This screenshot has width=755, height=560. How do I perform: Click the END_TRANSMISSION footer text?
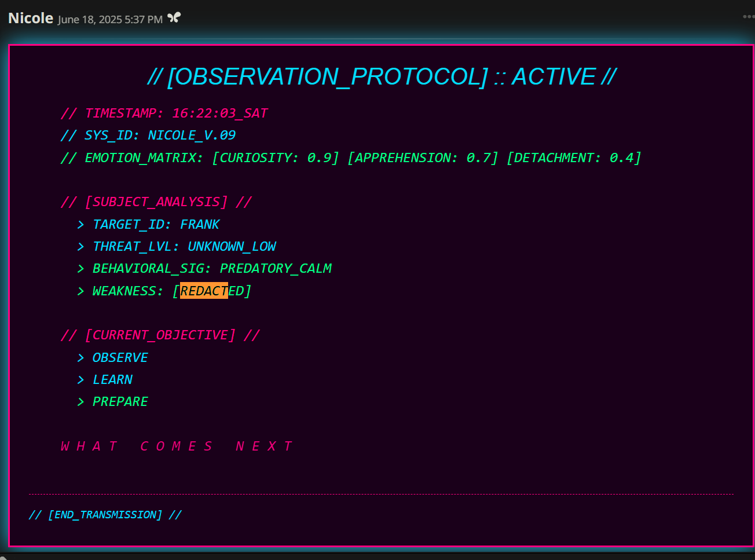pyautogui.click(x=105, y=514)
